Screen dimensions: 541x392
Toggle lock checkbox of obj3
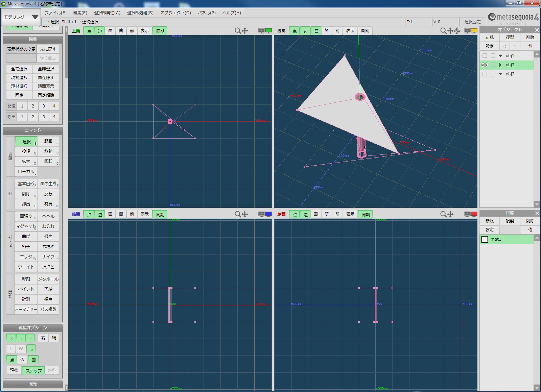coord(493,65)
